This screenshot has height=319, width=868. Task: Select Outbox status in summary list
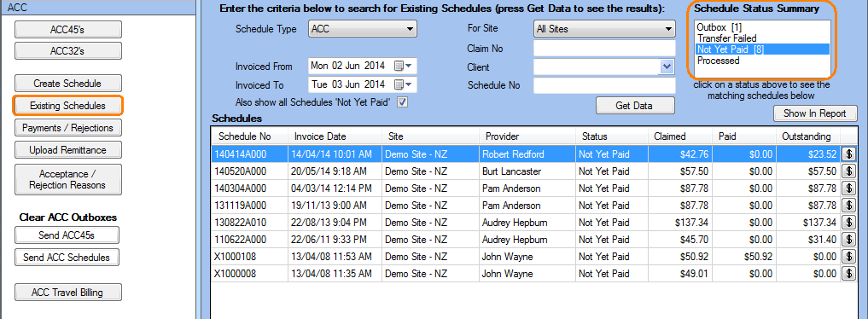(x=715, y=27)
